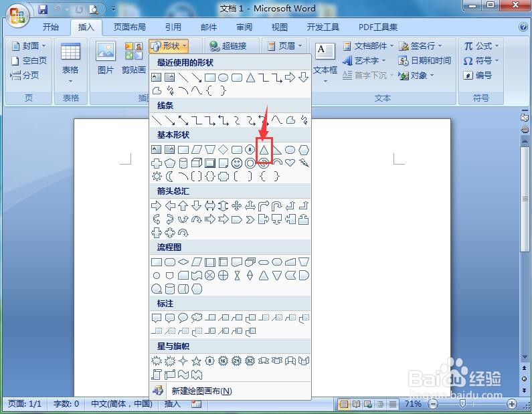This screenshot has height=414, width=532.
Task: Open the 页眉 header dropdown
Action: point(284,45)
